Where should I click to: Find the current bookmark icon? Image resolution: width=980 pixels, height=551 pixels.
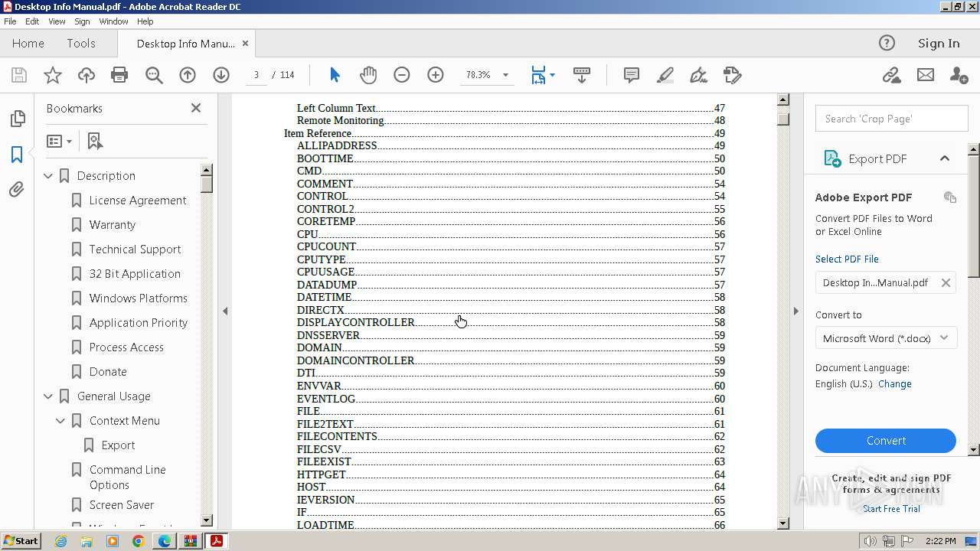pos(95,142)
